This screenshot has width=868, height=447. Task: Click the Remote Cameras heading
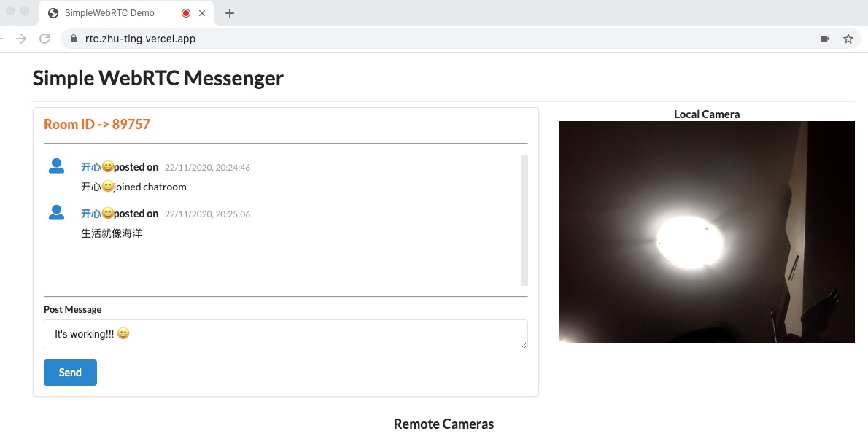click(443, 424)
